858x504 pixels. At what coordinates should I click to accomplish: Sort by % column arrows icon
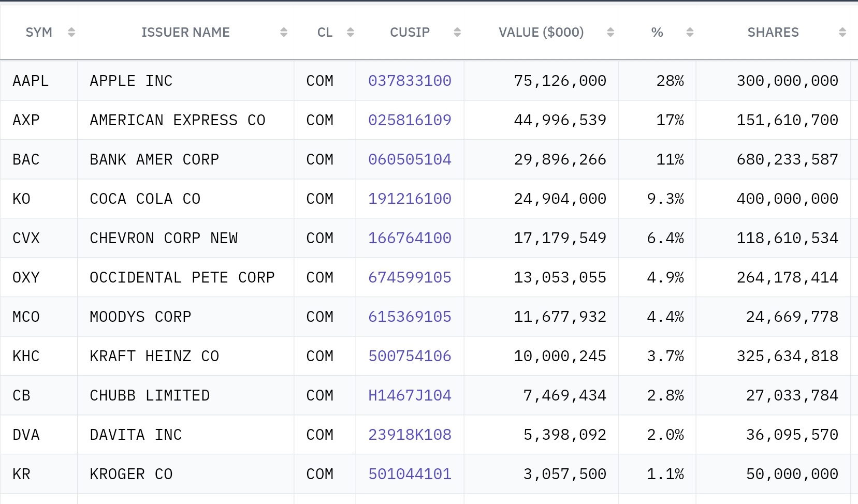[690, 32]
